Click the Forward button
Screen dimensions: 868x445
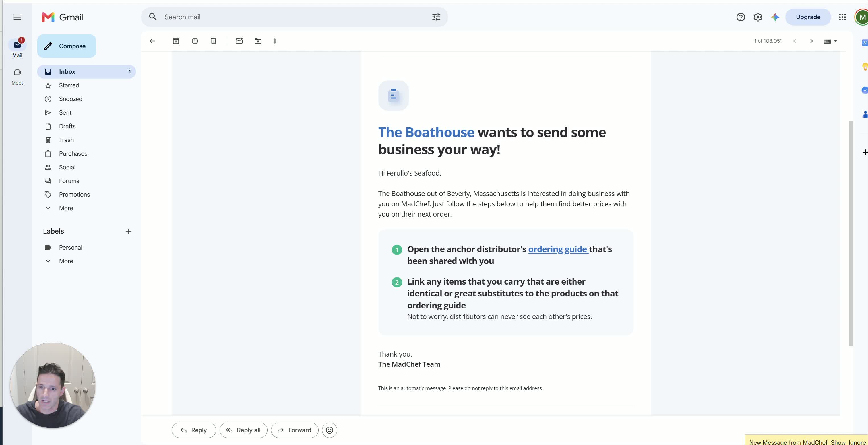coord(295,430)
